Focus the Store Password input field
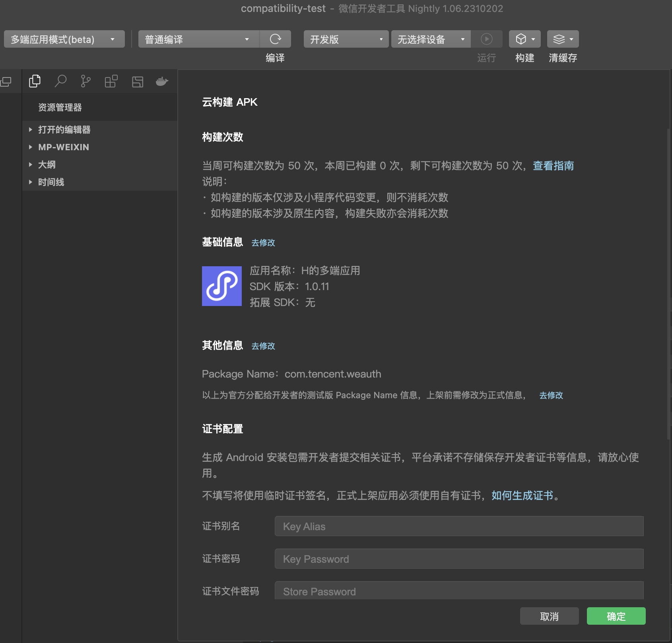Screen dimensions: 672x643 click(x=459, y=591)
